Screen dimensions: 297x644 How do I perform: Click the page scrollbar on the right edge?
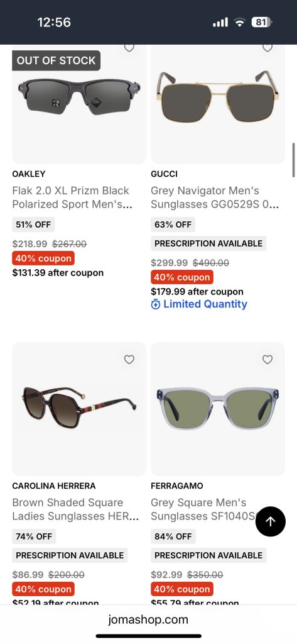point(294,160)
